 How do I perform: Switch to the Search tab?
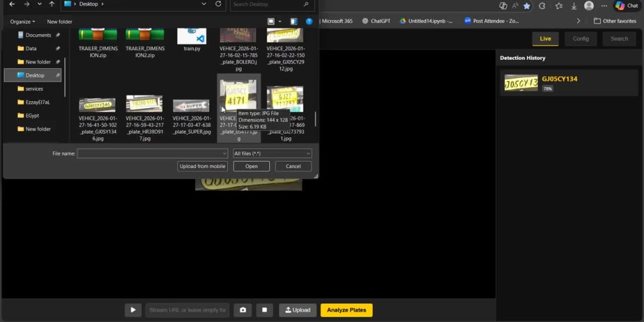tap(619, 39)
